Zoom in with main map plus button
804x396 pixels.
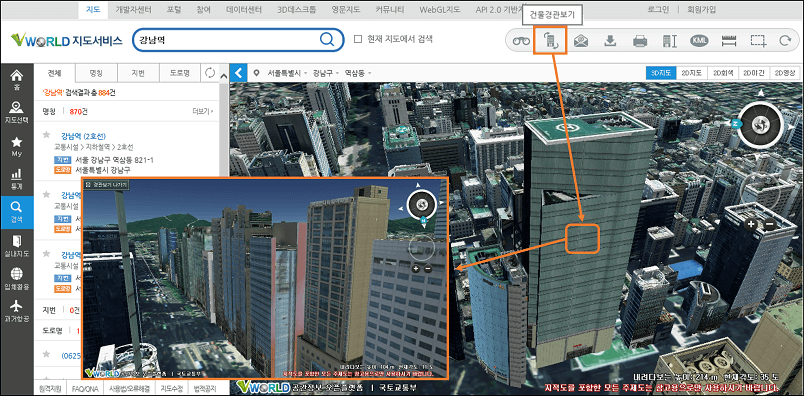(x=751, y=224)
